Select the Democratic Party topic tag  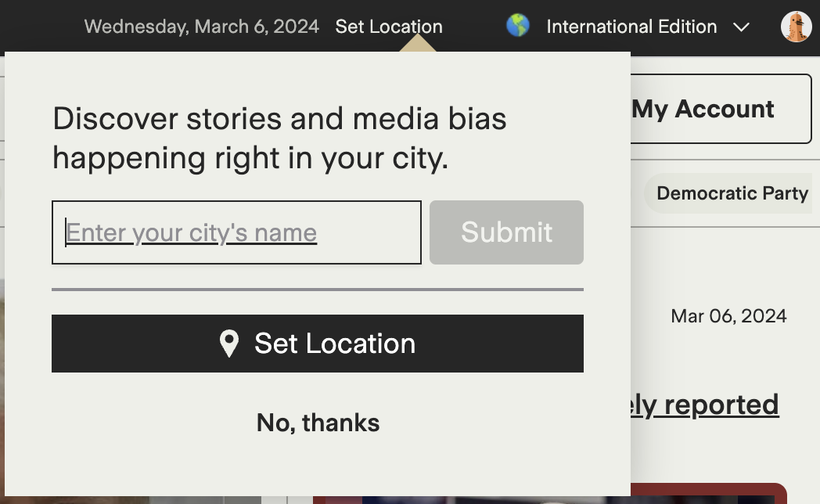(732, 193)
